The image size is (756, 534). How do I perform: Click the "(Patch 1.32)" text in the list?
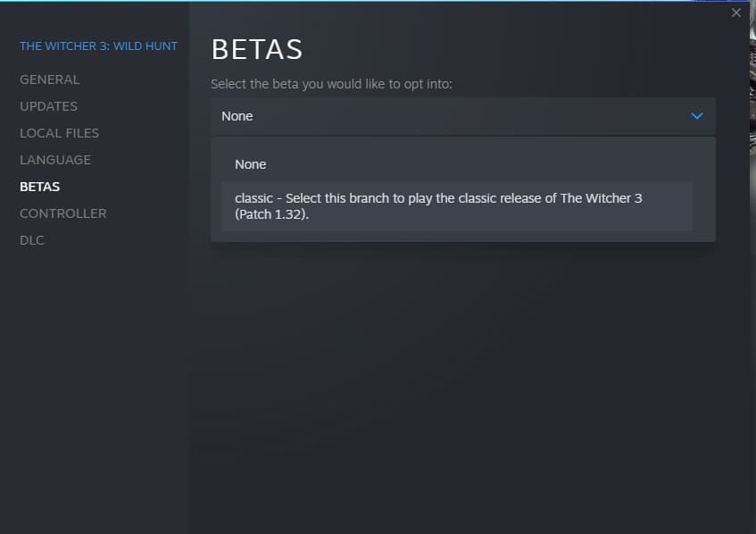click(272, 214)
